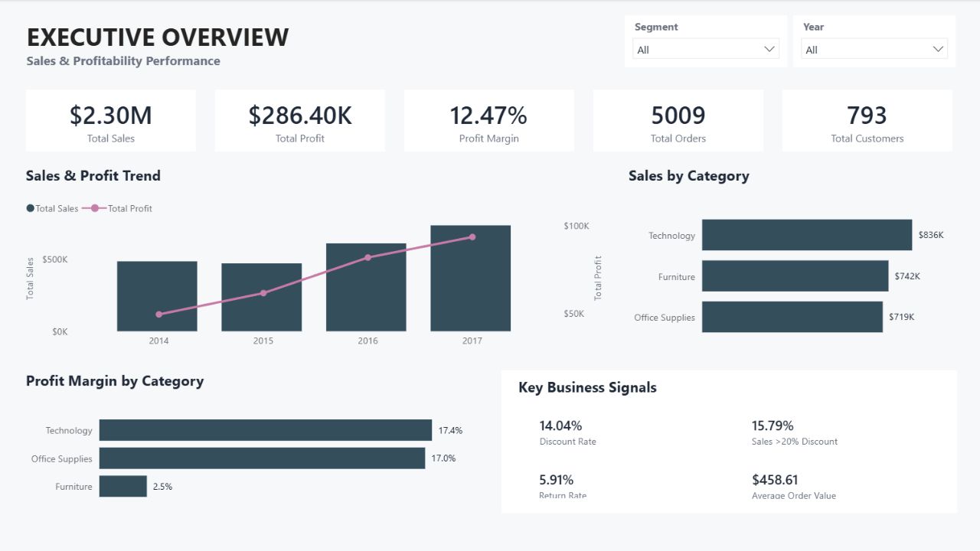Viewport: 980px width, 551px height.
Task: Click the 2017 profit line marker
Action: (472, 237)
